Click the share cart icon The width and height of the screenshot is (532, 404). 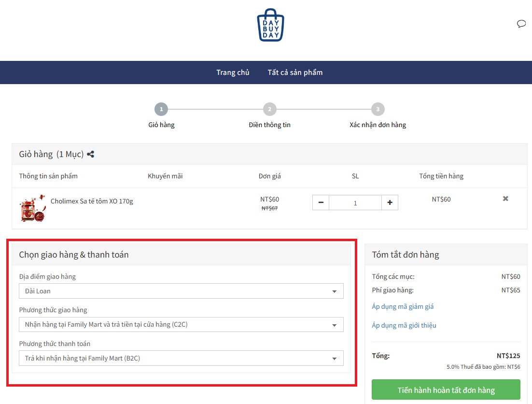coord(90,155)
